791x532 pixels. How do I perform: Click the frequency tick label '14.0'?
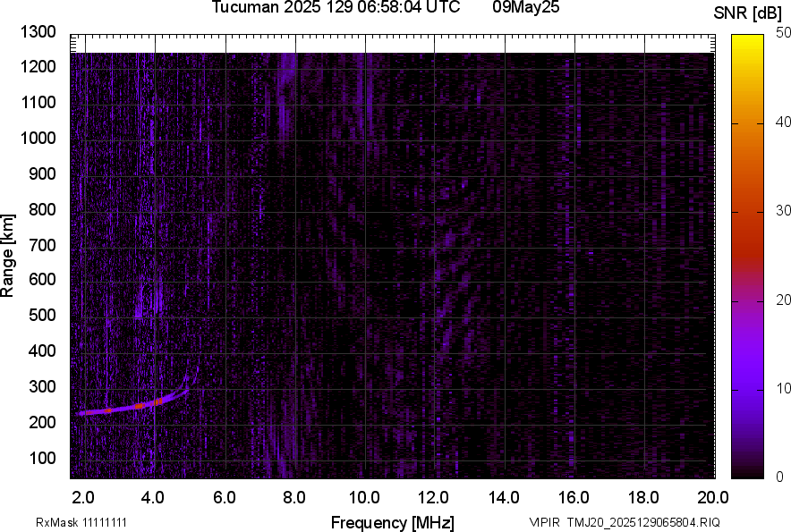click(x=504, y=498)
